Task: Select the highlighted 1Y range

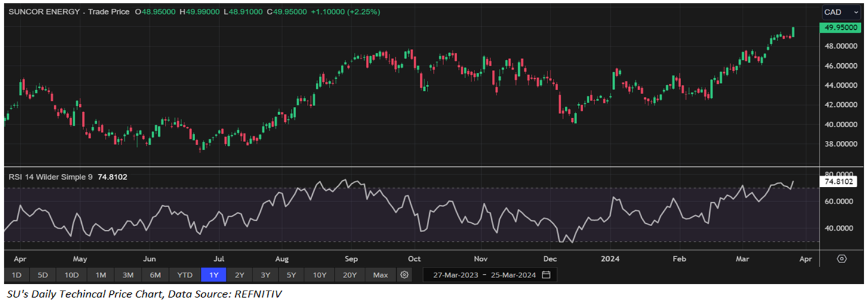Action: point(214,275)
